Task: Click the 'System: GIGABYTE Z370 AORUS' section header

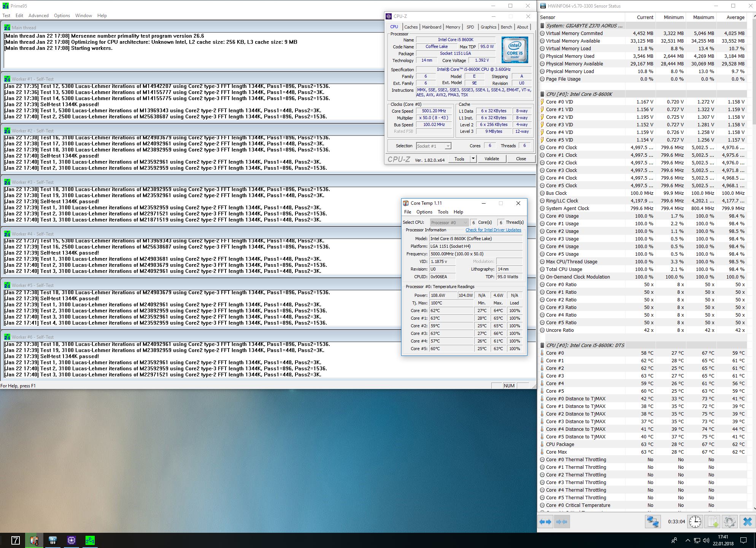Action: (643, 25)
